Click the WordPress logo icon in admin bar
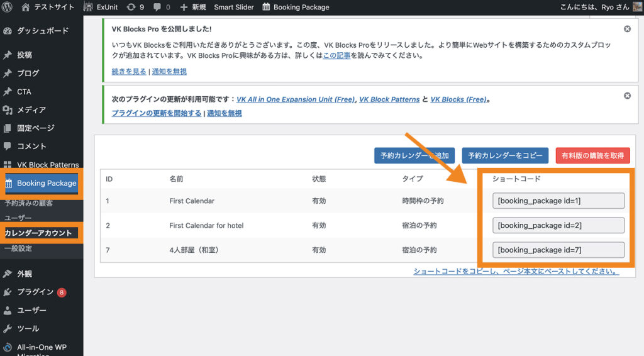 click(8, 7)
